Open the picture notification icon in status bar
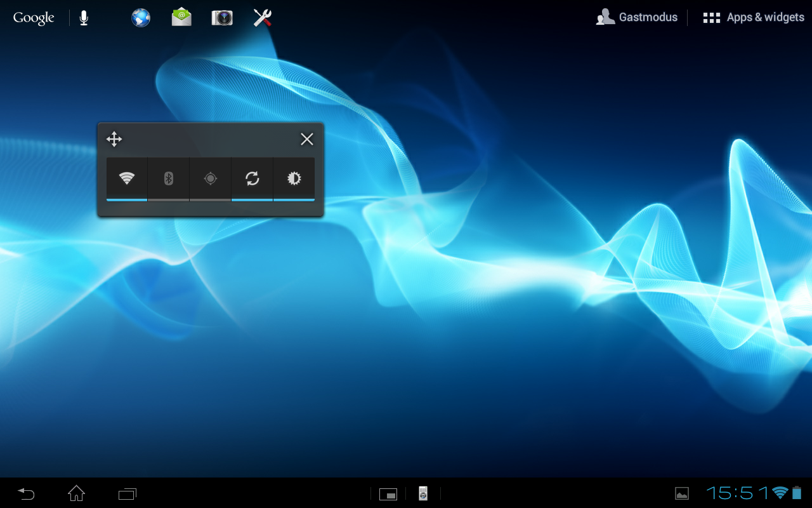Image resolution: width=812 pixels, height=508 pixels. (x=682, y=493)
